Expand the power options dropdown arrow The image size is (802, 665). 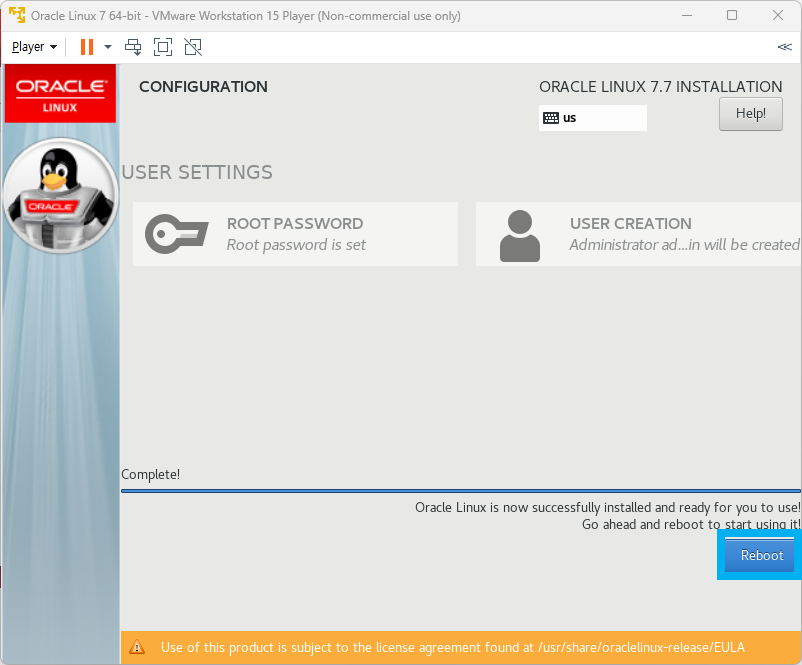pyautogui.click(x=108, y=47)
